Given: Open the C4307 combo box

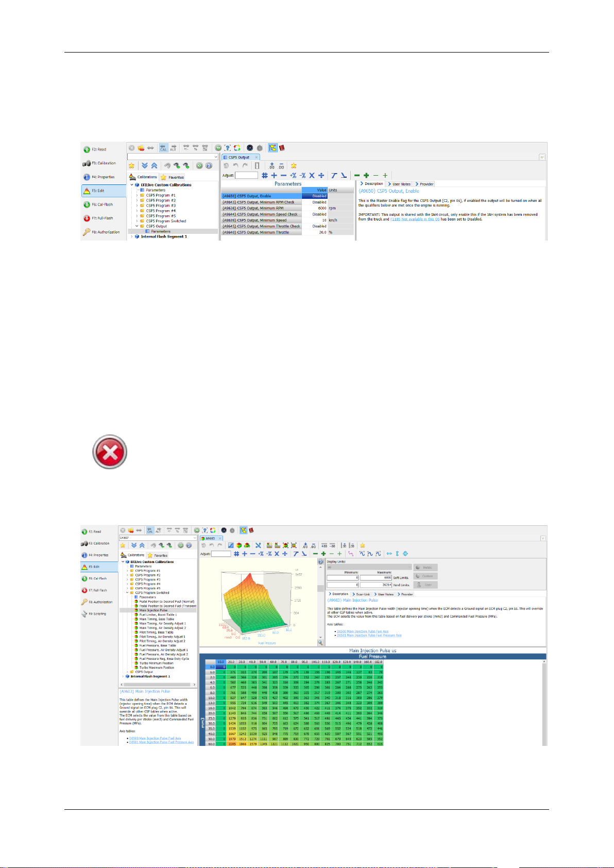Looking at the screenshot, I should point(158,538).
